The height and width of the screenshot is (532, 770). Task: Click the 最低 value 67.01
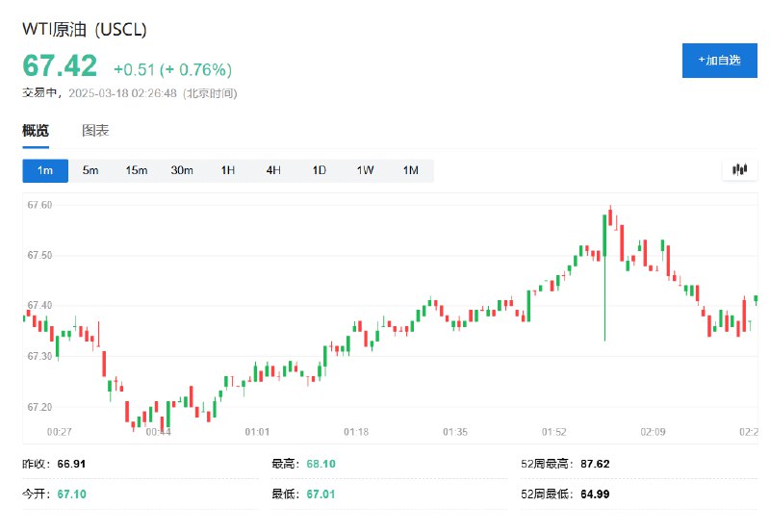pos(321,494)
